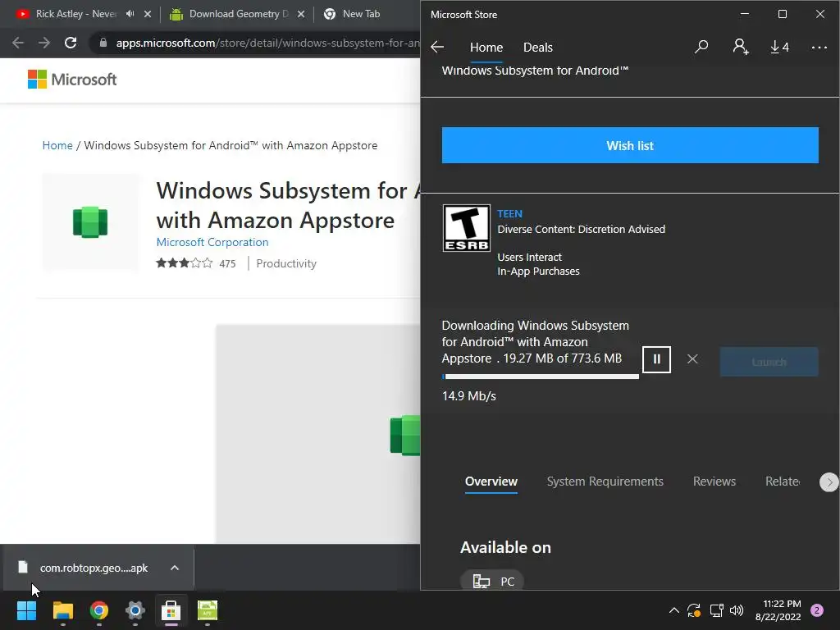Open the Windows Start menu
Screen dimensions: 840x630
coord(26,610)
